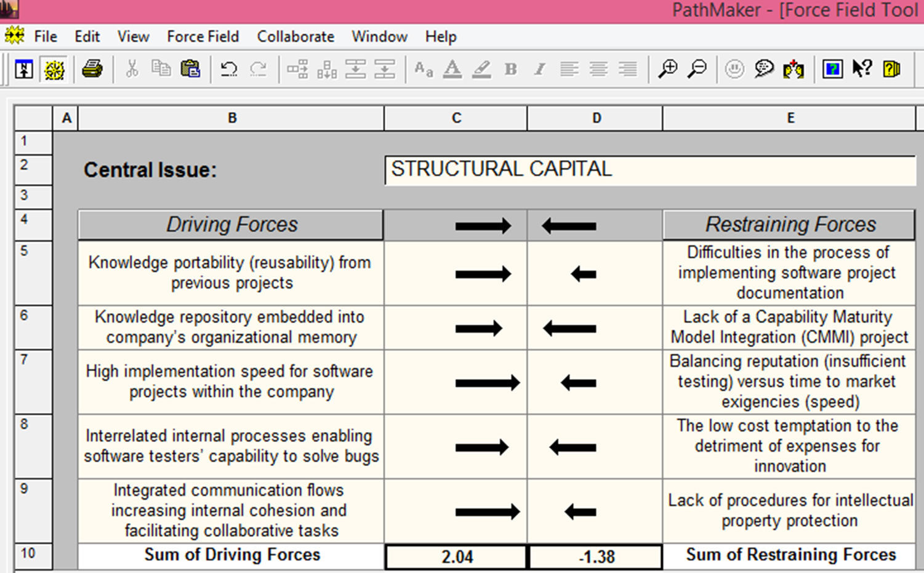Select the column B header

(x=231, y=118)
